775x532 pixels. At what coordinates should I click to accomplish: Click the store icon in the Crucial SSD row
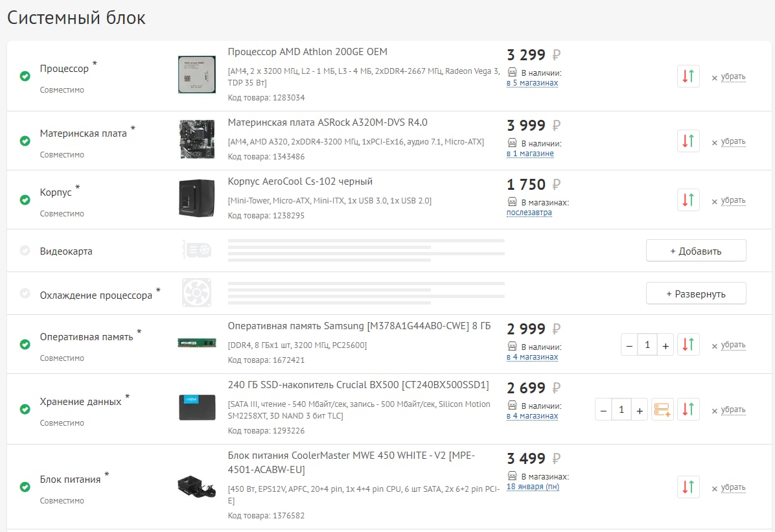pyautogui.click(x=512, y=406)
